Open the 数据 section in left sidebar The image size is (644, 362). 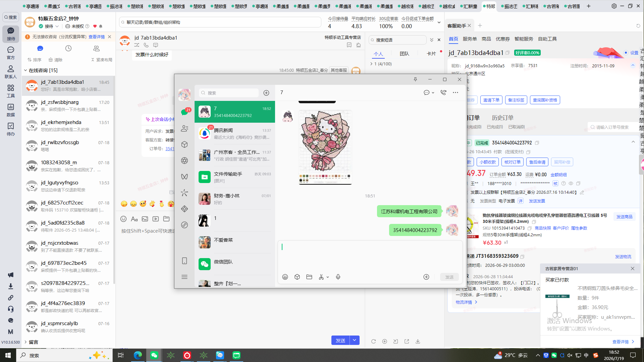pos(11,110)
